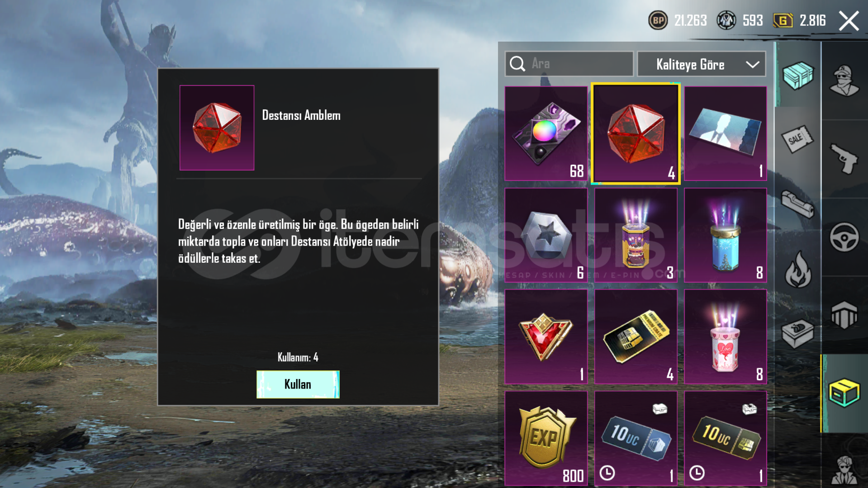Click the Kullan button
This screenshot has width=868, height=488.
pos(298,384)
